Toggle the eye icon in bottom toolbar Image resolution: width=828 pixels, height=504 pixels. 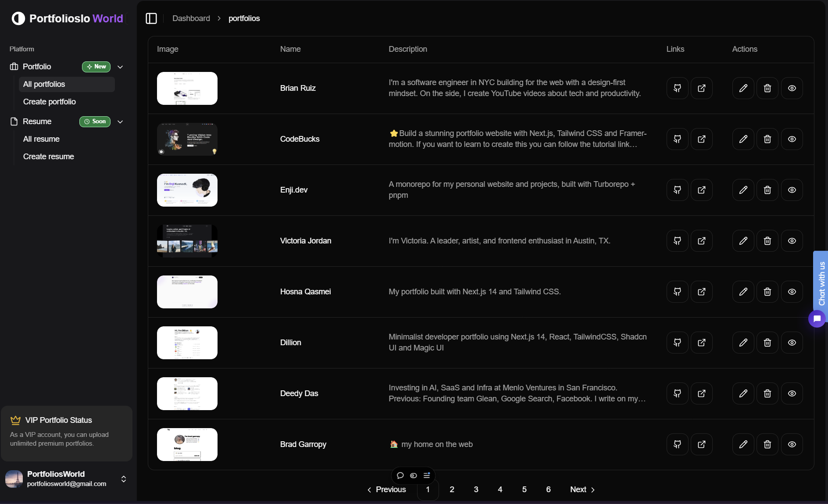(414, 475)
